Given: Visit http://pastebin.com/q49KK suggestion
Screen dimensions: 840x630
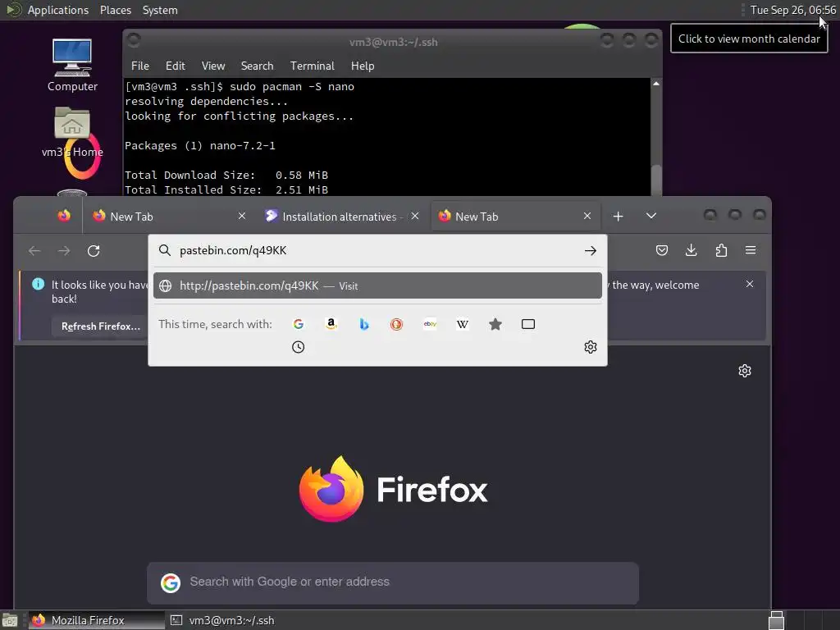Looking at the screenshot, I should [377, 285].
